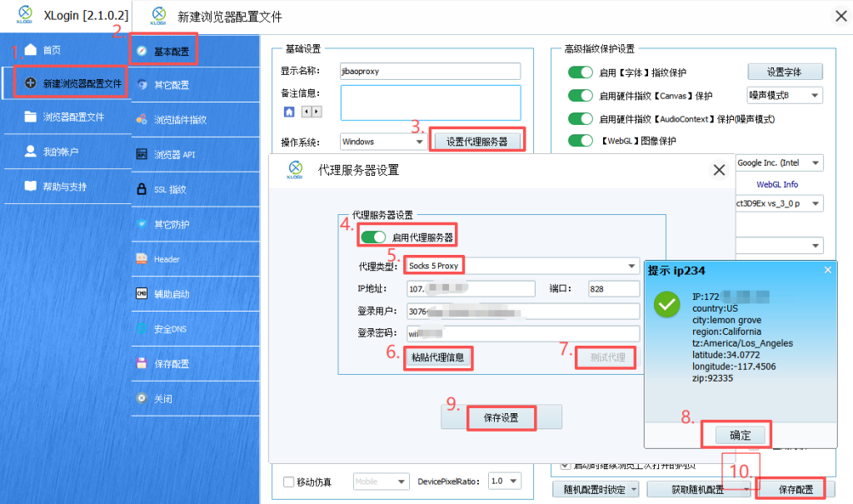
Task: Select the Basic Configuration tab
Action: tap(163, 51)
